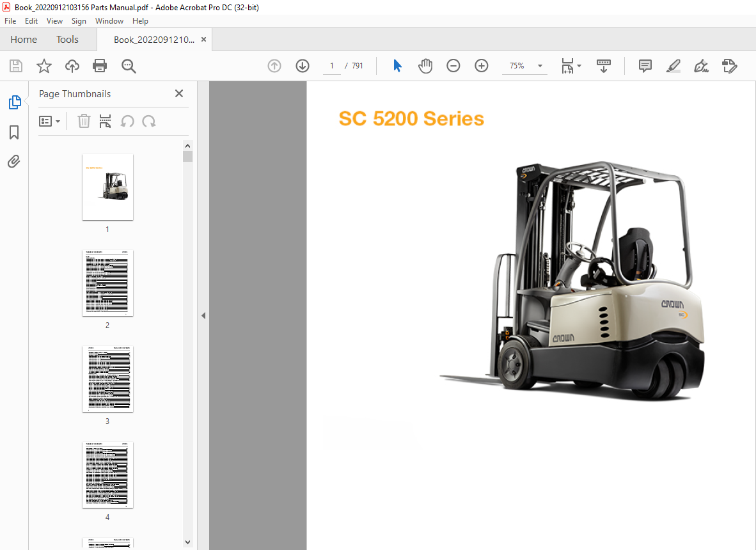Click thumbnails scrollbar up arrow
Image resolution: width=756 pixels, height=550 pixels.
tap(187, 146)
